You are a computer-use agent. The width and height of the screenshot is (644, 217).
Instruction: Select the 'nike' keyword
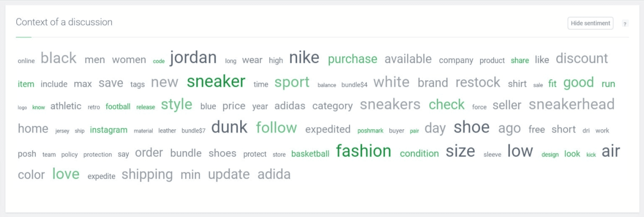click(x=304, y=58)
